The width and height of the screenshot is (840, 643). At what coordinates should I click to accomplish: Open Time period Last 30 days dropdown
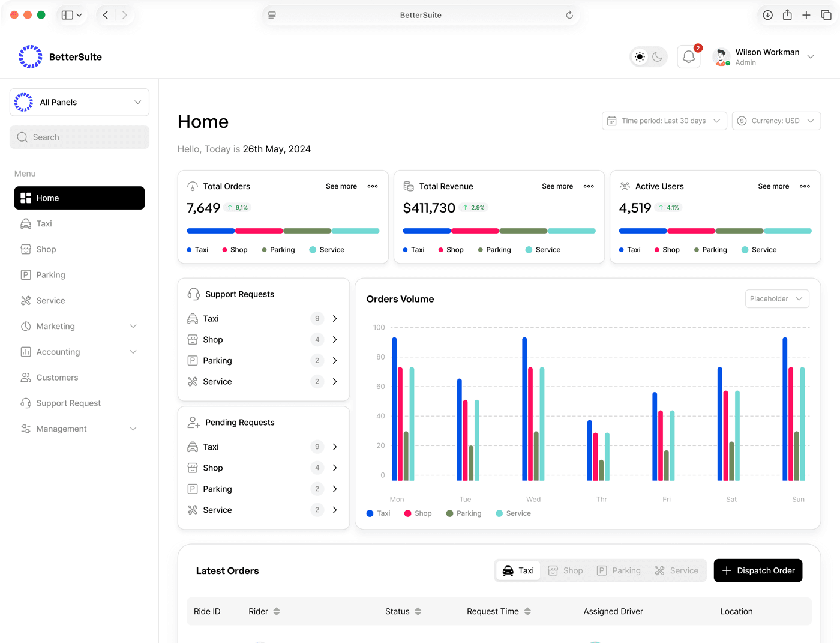[664, 121]
